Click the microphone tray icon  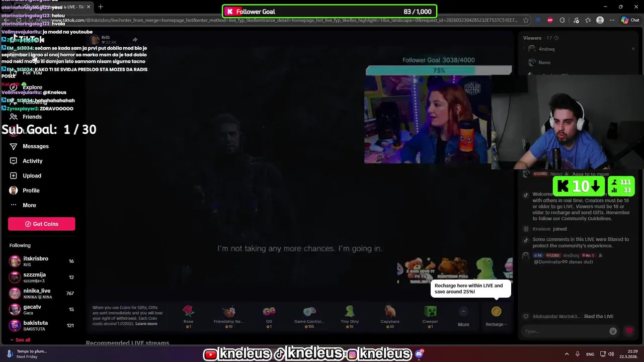click(x=578, y=354)
